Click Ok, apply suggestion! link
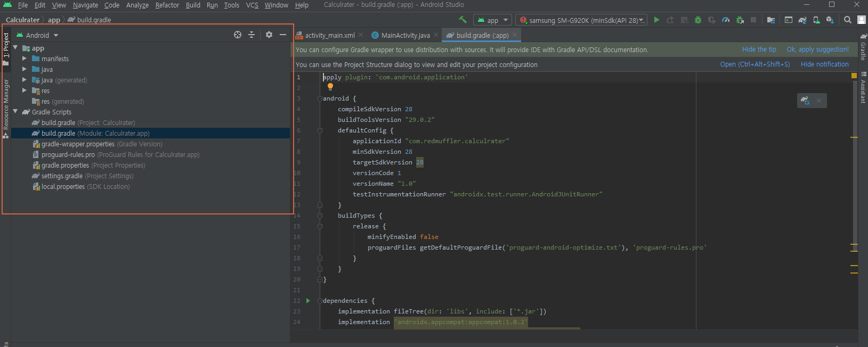Image resolution: width=868 pixels, height=347 pixels. click(x=818, y=49)
